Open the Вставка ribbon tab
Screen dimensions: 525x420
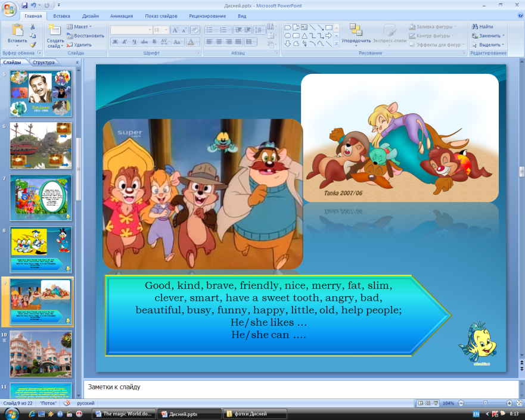tap(61, 16)
